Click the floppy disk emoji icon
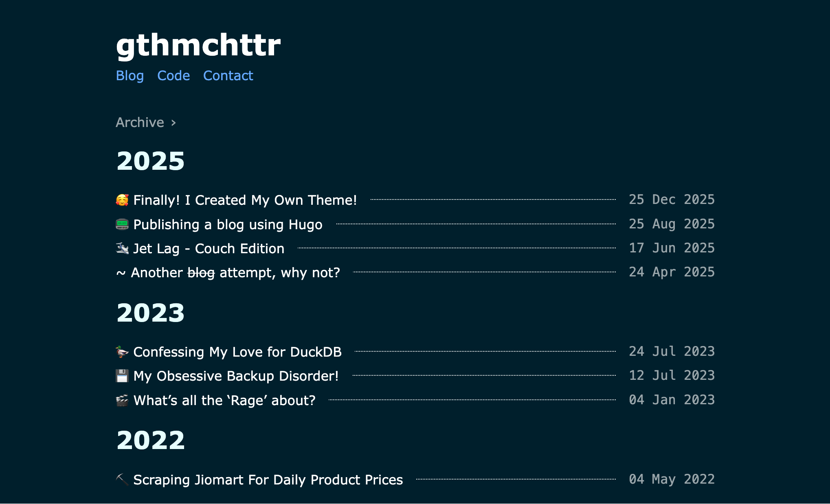The height and width of the screenshot is (504, 830). (x=122, y=376)
